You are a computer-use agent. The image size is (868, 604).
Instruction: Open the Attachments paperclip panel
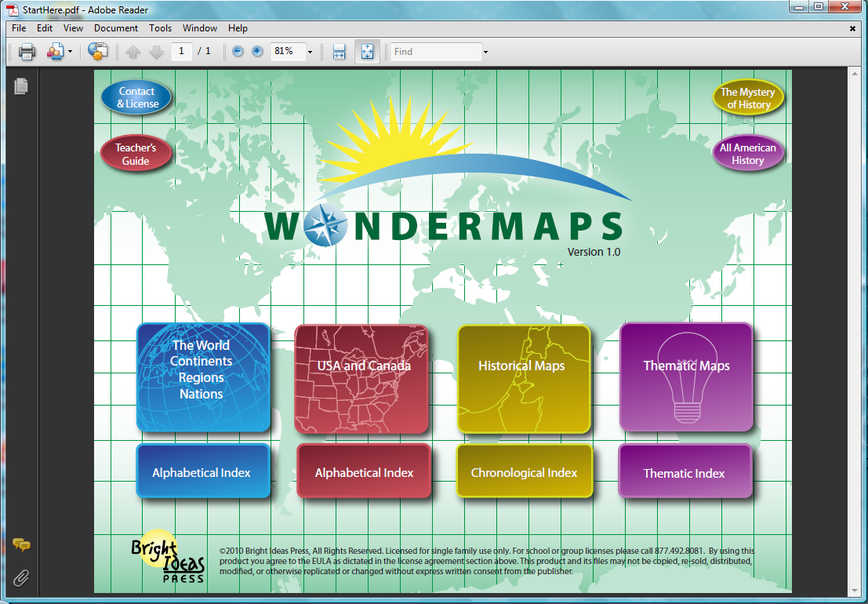coord(21,578)
